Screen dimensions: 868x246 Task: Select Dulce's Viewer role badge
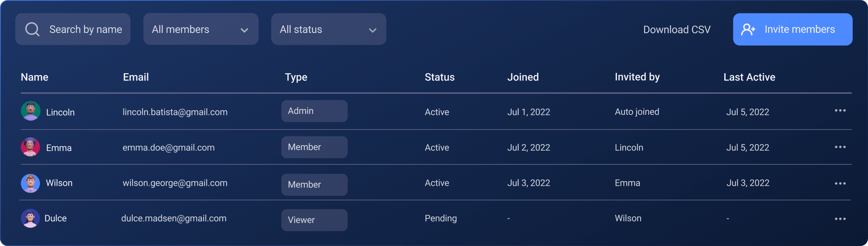click(x=314, y=220)
